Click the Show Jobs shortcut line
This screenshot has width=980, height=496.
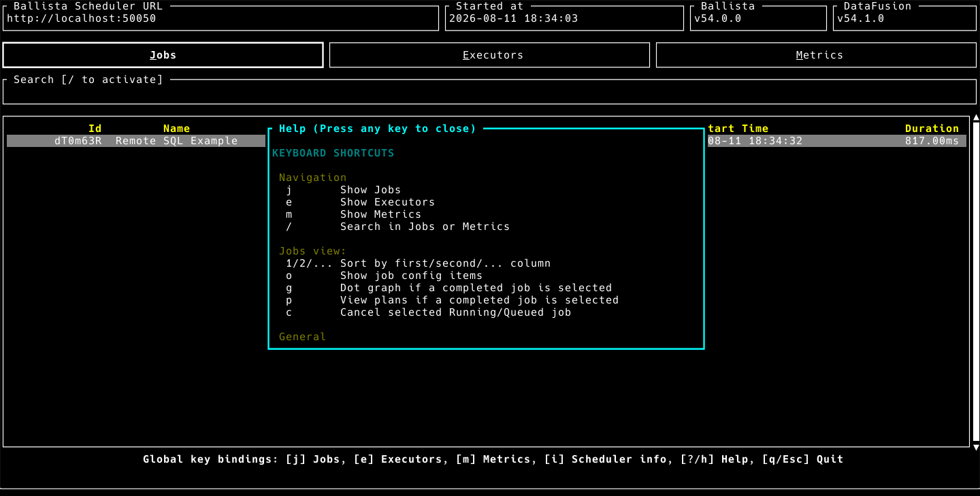[x=344, y=190]
